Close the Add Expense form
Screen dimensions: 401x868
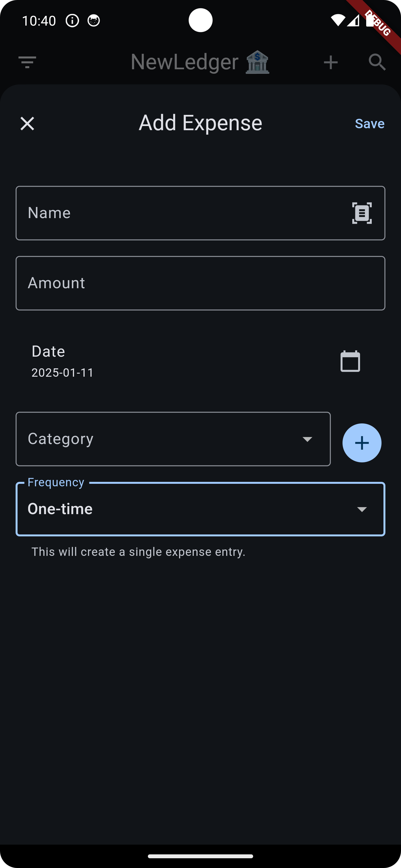[27, 123]
